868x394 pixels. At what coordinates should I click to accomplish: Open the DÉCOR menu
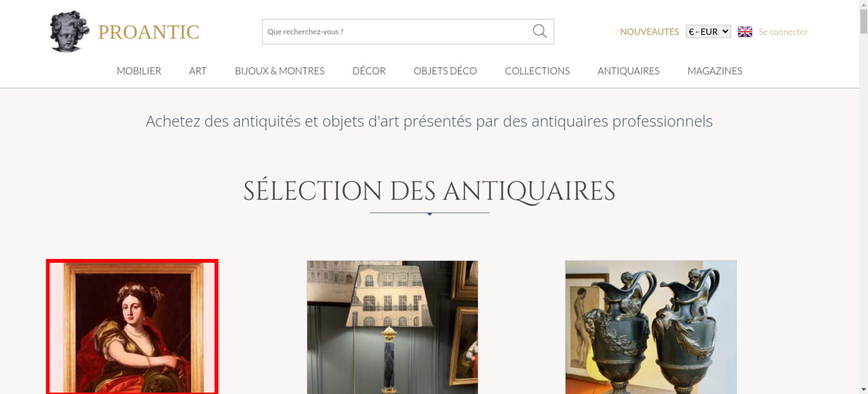(369, 71)
